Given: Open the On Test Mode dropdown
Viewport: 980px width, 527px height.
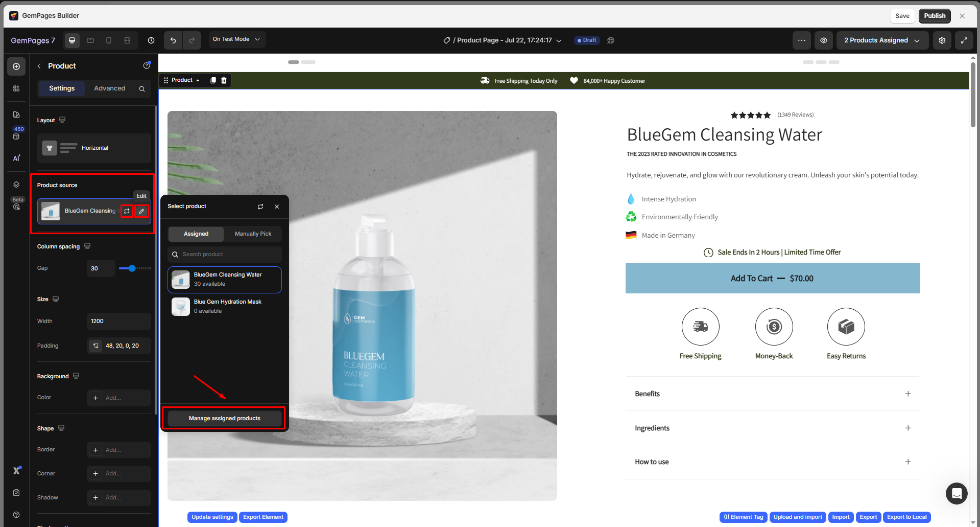Looking at the screenshot, I should (x=236, y=39).
